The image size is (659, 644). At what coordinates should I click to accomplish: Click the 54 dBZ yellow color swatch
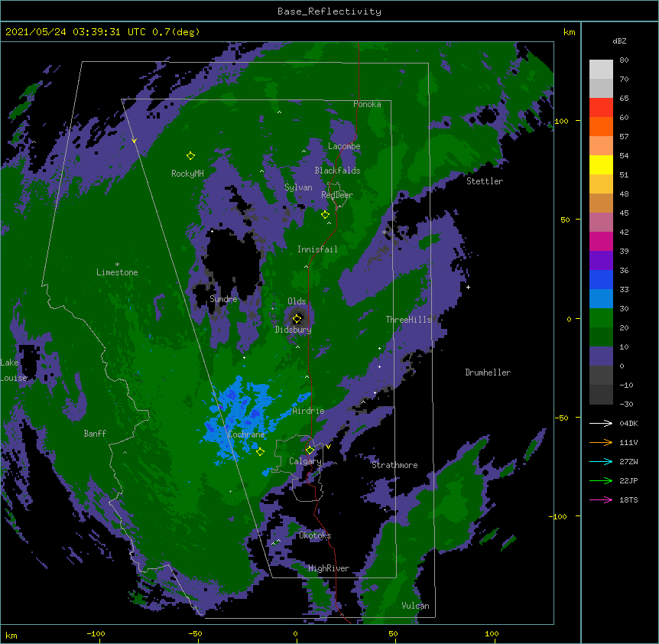(601, 164)
